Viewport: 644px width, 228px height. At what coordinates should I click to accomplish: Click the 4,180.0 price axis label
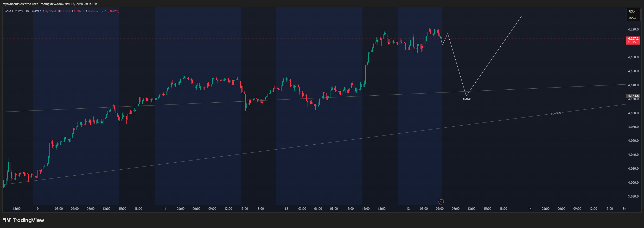pos(633,57)
